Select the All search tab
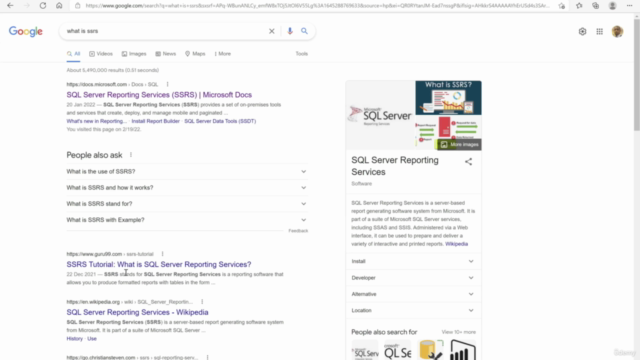The width and height of the screenshot is (640, 360). point(73,54)
